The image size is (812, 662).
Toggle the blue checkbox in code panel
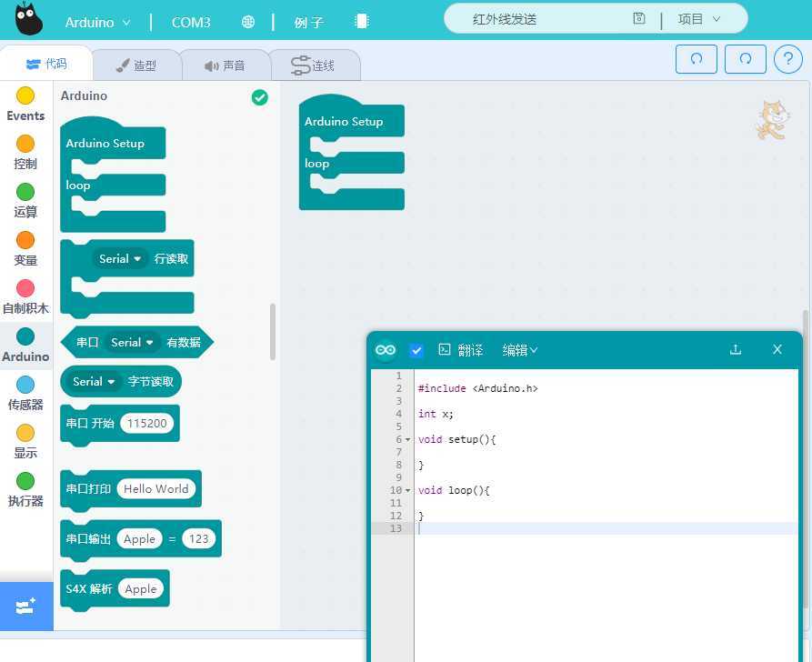416,351
